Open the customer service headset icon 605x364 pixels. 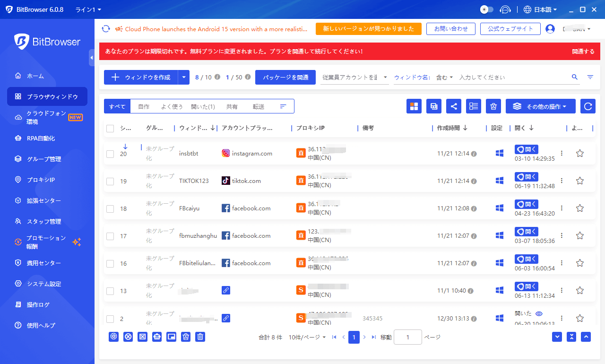click(x=506, y=9)
